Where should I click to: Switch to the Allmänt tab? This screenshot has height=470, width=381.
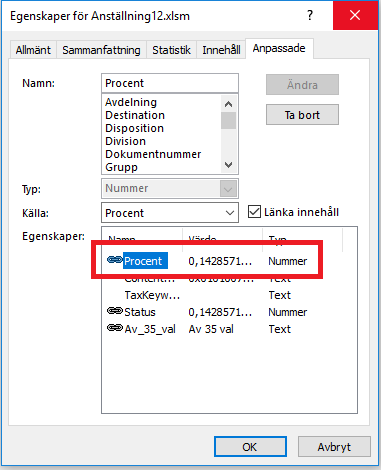[x=33, y=50]
